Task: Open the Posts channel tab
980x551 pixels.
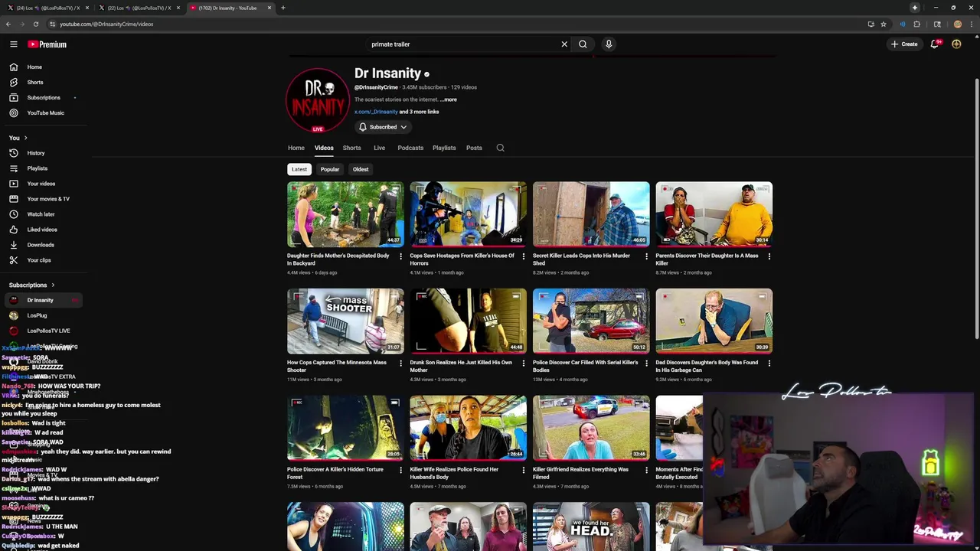Action: click(474, 148)
